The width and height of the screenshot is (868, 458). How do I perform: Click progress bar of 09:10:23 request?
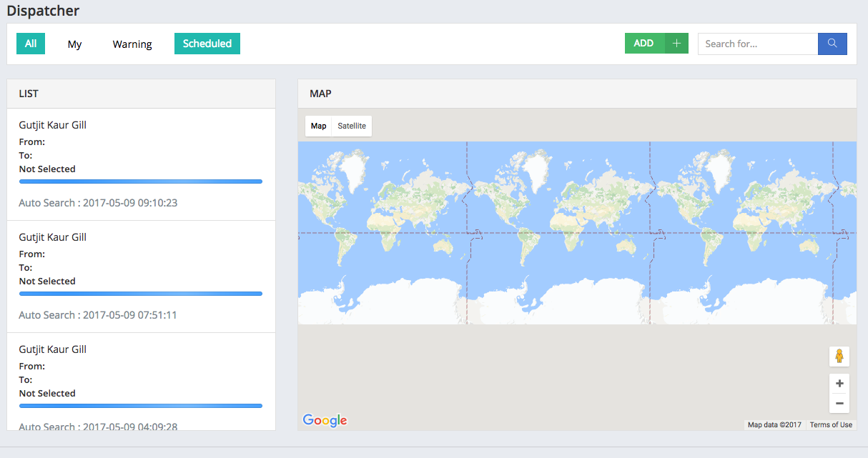pyautogui.click(x=140, y=181)
